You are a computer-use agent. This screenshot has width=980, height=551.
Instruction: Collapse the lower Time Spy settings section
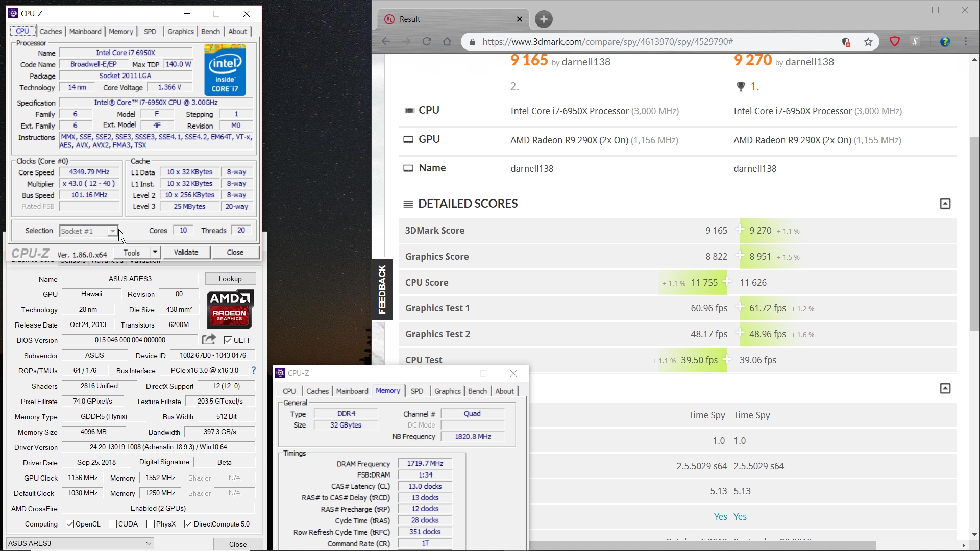click(x=945, y=388)
